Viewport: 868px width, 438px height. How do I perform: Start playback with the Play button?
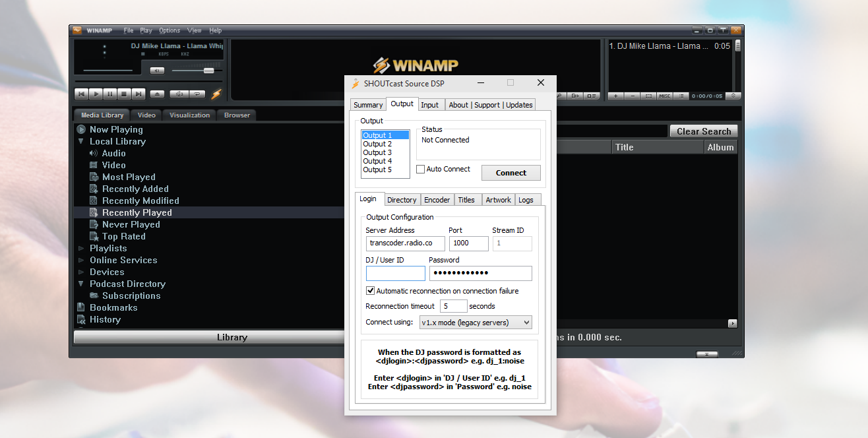click(x=95, y=94)
